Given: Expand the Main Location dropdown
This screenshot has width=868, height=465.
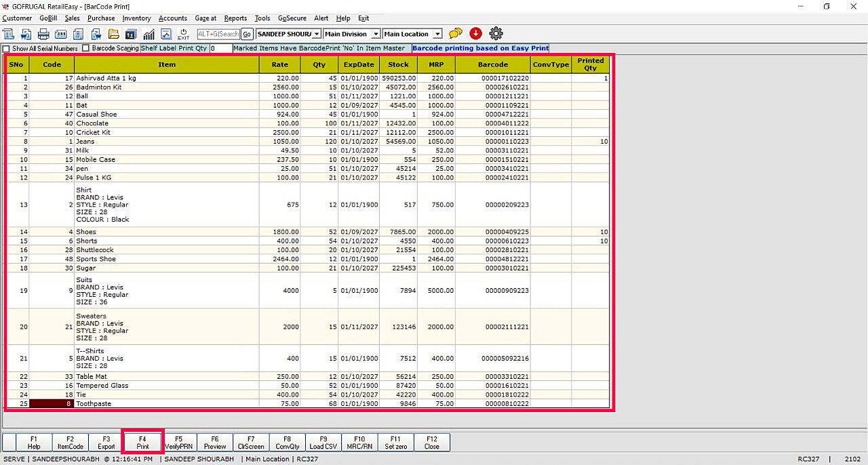Looking at the screenshot, I should 437,34.
